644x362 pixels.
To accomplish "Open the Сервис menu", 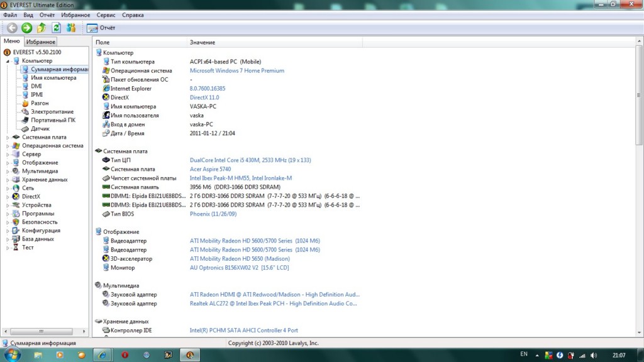I will click(x=106, y=14).
